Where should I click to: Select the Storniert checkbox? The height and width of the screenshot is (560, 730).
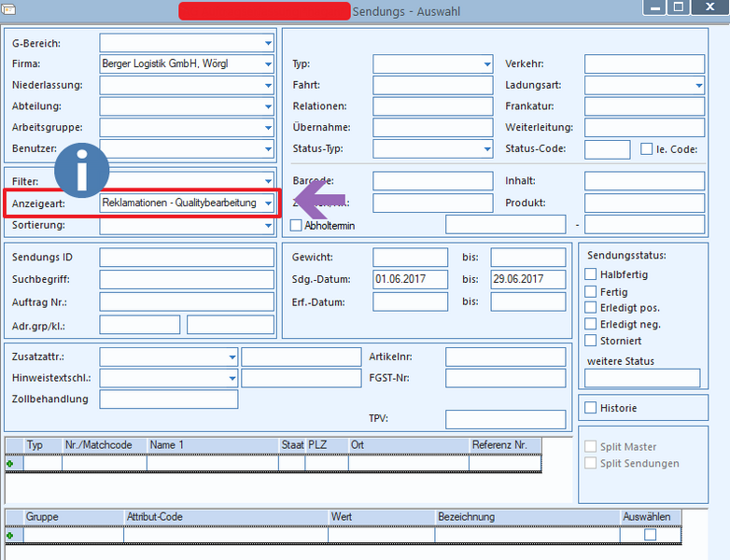point(590,341)
